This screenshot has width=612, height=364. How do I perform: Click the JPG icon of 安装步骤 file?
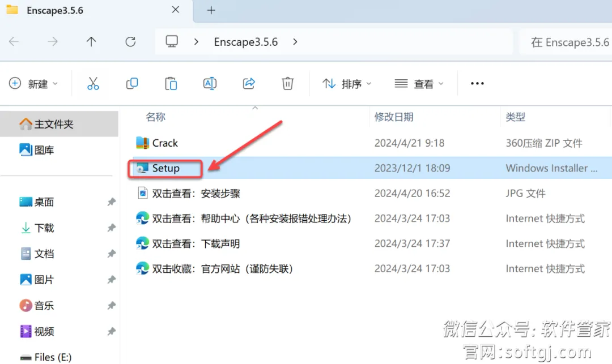point(142,193)
